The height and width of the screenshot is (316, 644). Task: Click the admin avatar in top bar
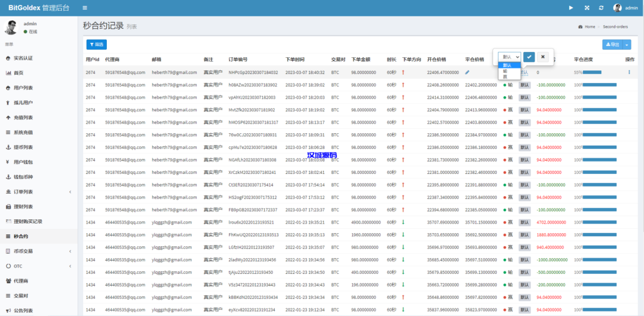[618, 8]
